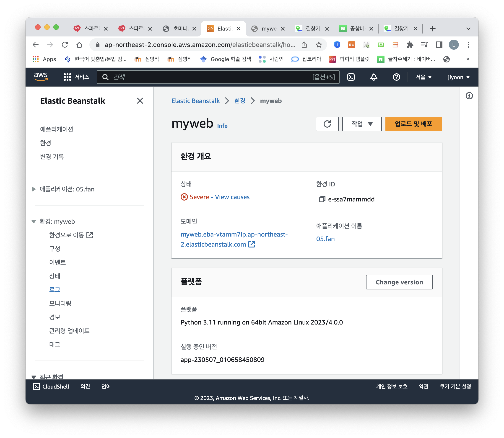Image resolution: width=504 pixels, height=438 pixels.
Task: Close the Elastic Beanstalk side navigation
Action: (x=140, y=101)
